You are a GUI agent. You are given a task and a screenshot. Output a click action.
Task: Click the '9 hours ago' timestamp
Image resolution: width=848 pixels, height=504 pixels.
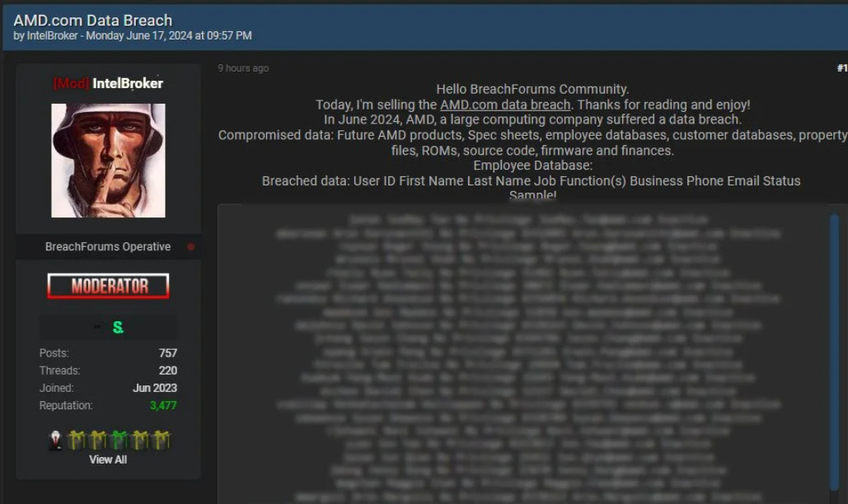(x=243, y=68)
